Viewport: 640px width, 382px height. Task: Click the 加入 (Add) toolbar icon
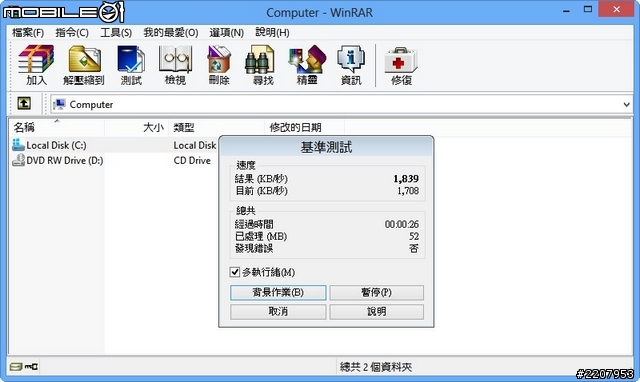(36, 65)
